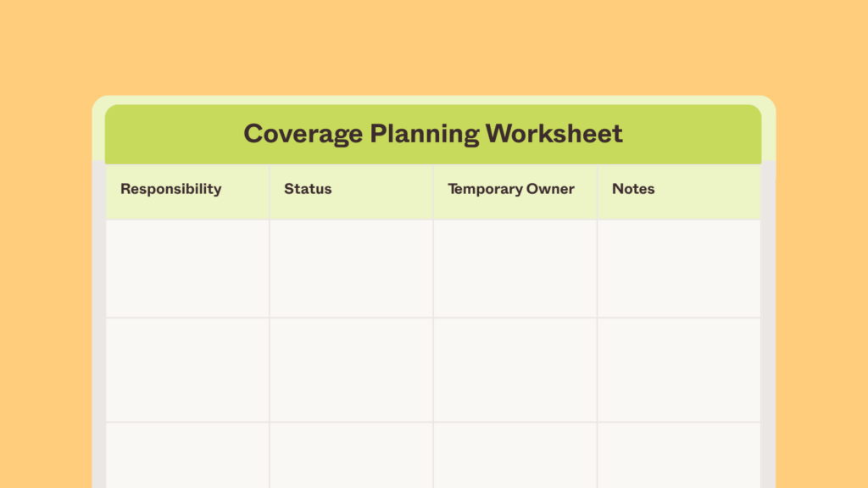
Task: Click the Temporary Owner column header
Action: (511, 189)
